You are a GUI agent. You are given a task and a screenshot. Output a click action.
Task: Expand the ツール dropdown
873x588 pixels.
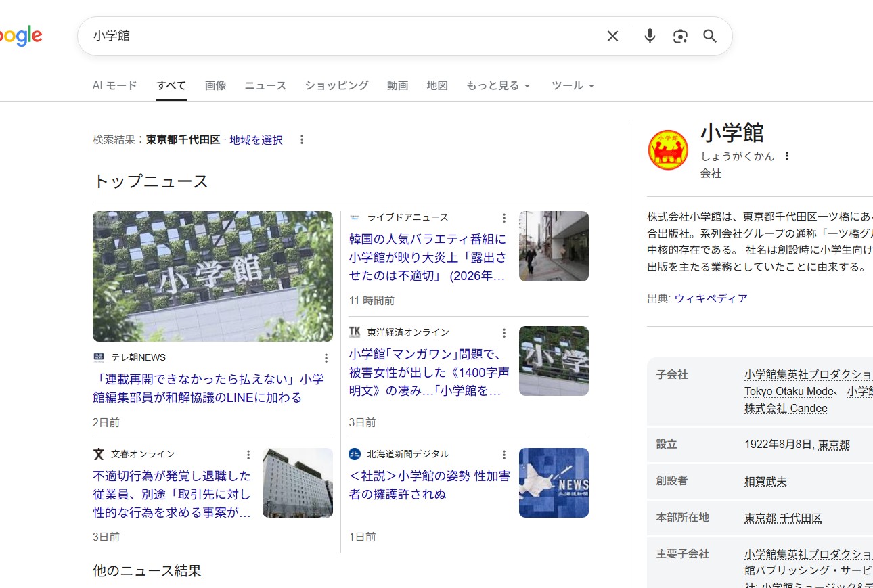(x=573, y=85)
